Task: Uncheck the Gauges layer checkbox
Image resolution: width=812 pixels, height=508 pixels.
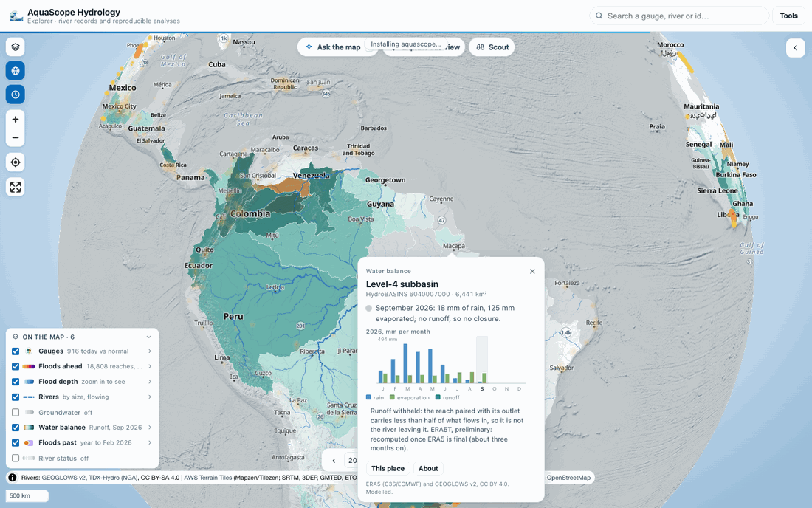Action: pyautogui.click(x=16, y=351)
